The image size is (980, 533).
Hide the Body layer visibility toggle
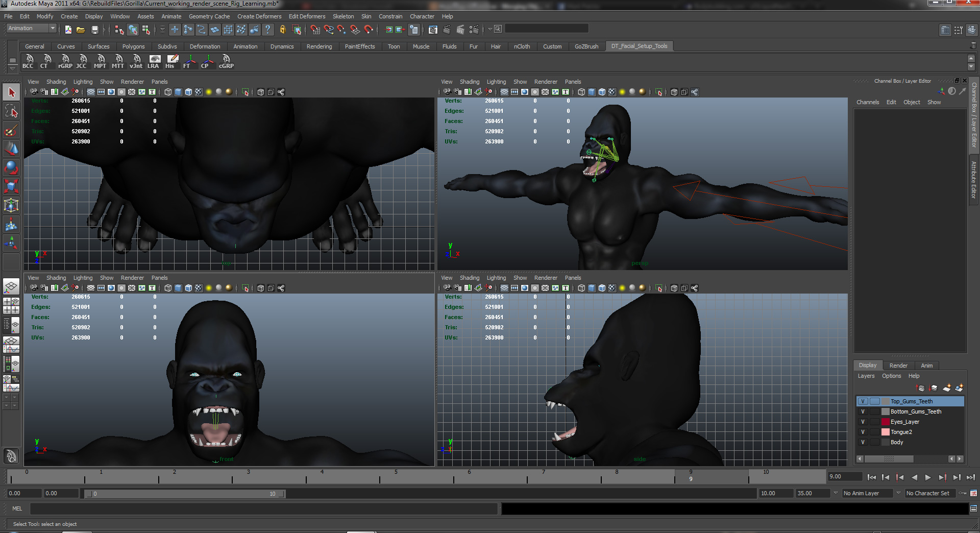(x=863, y=442)
